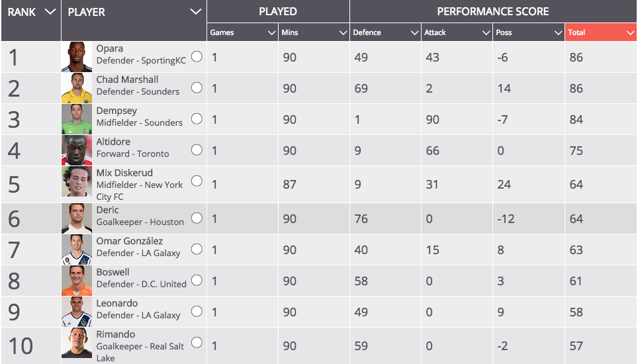Click Mix Diskerud's player photo
638x364 pixels.
77,181
